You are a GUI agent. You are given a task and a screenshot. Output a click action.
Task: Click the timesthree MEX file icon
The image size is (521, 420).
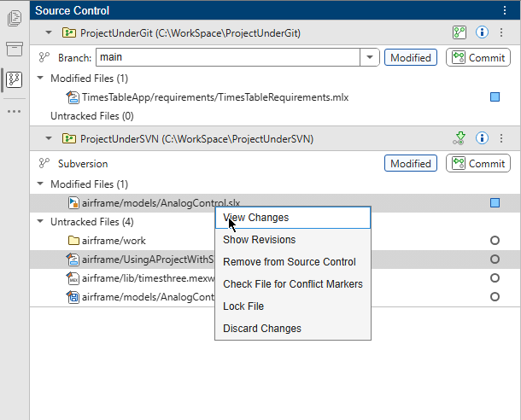[73, 278]
